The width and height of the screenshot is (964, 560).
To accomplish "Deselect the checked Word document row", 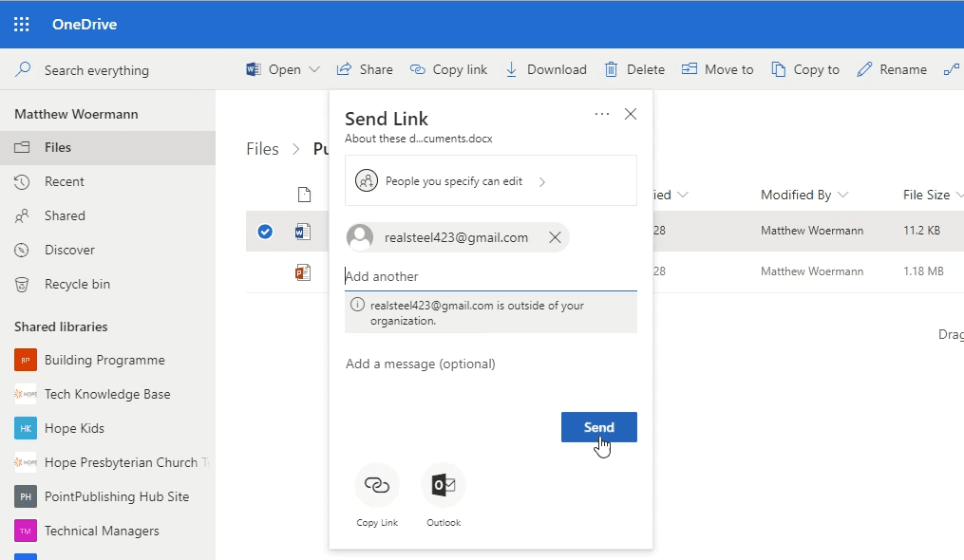I will tap(265, 232).
